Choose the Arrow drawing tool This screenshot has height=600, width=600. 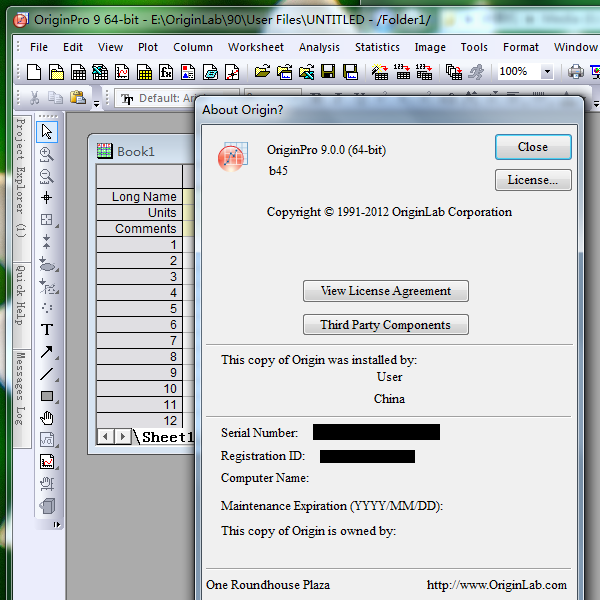[47, 352]
